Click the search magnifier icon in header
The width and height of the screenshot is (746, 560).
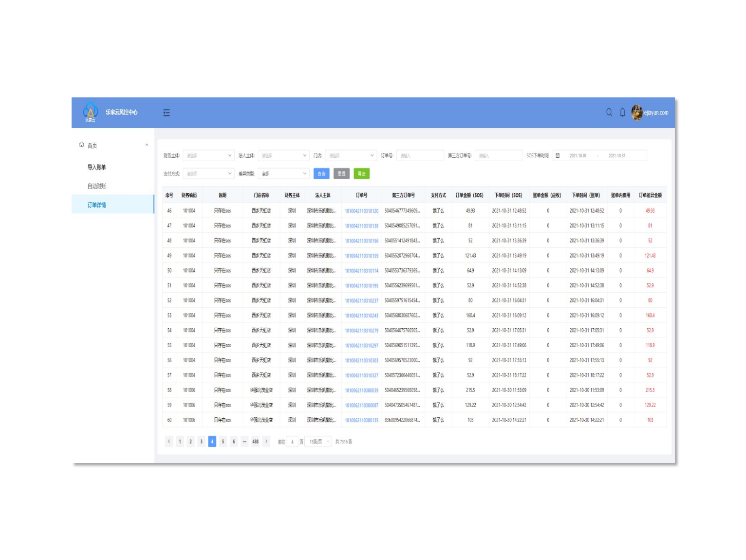coord(609,112)
